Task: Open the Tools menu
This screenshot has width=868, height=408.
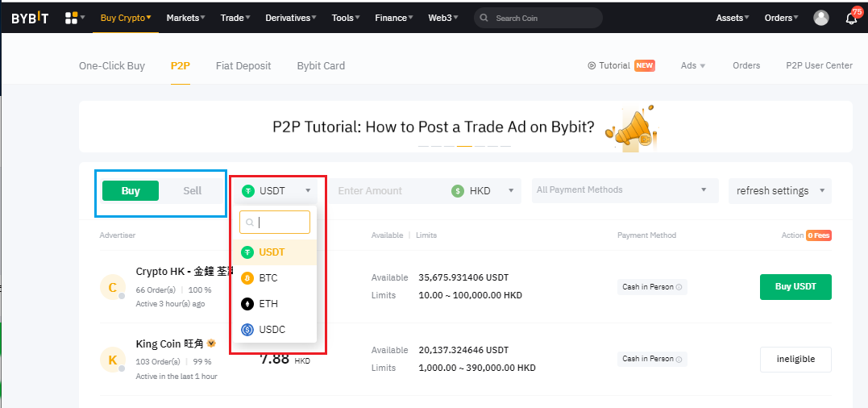Action: [x=346, y=18]
